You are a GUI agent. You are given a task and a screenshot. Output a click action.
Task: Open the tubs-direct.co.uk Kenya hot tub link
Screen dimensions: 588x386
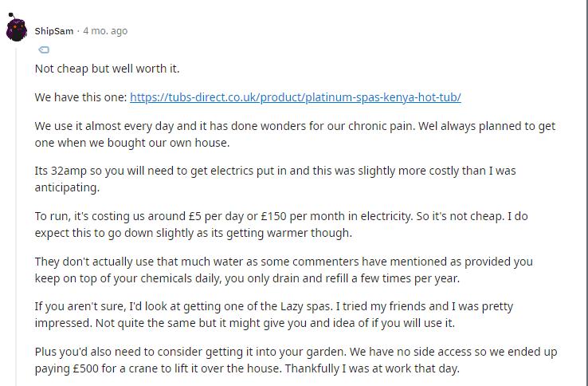click(x=296, y=97)
